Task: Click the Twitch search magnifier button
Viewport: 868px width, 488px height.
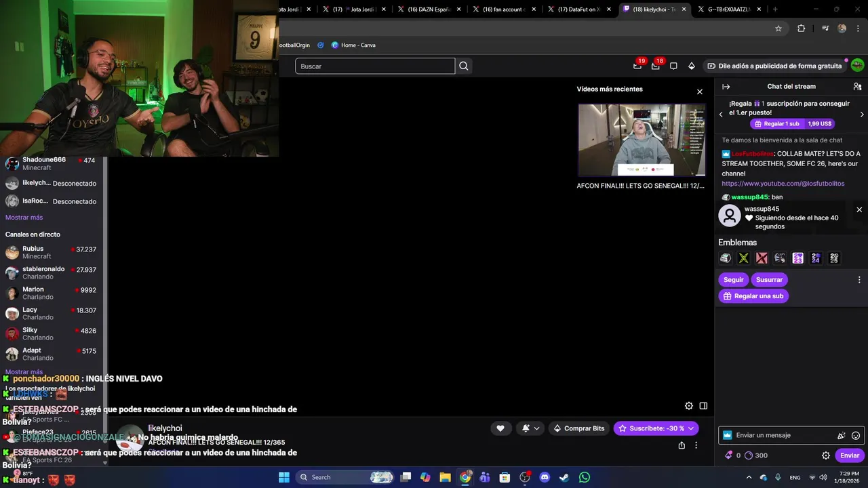Action: click(x=464, y=66)
